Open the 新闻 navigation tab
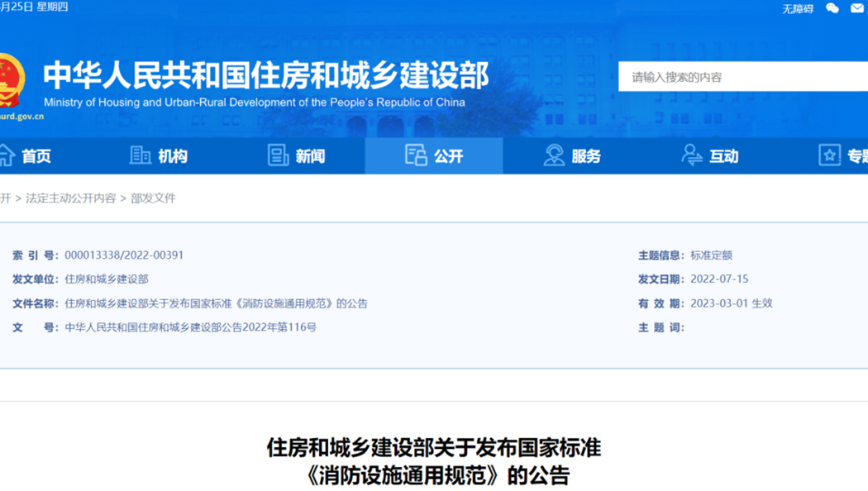The width and height of the screenshot is (868, 491). pyautogui.click(x=310, y=157)
